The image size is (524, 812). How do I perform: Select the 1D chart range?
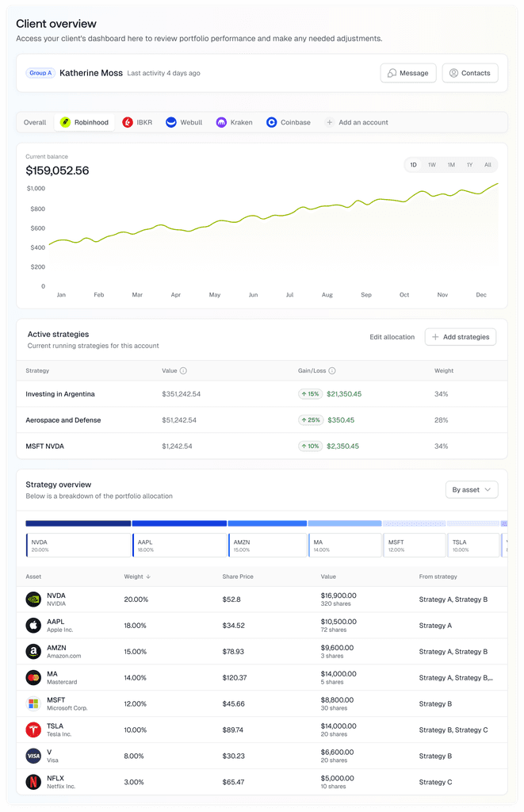click(x=413, y=165)
